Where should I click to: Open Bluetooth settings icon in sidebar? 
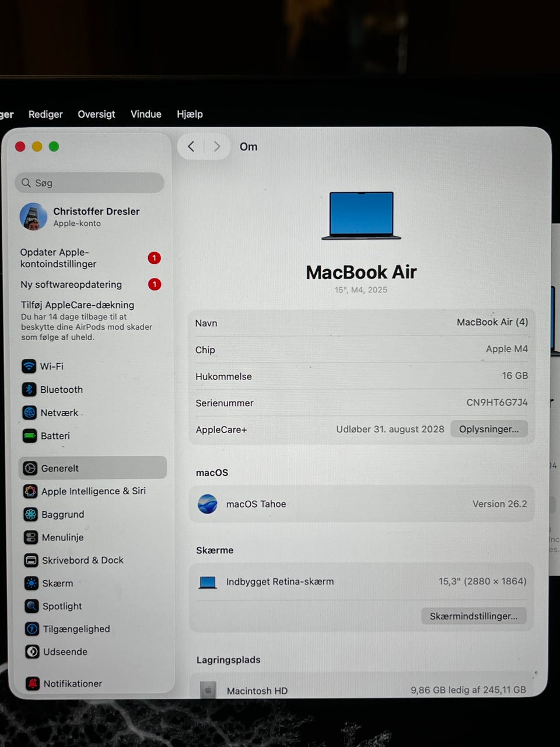(29, 389)
